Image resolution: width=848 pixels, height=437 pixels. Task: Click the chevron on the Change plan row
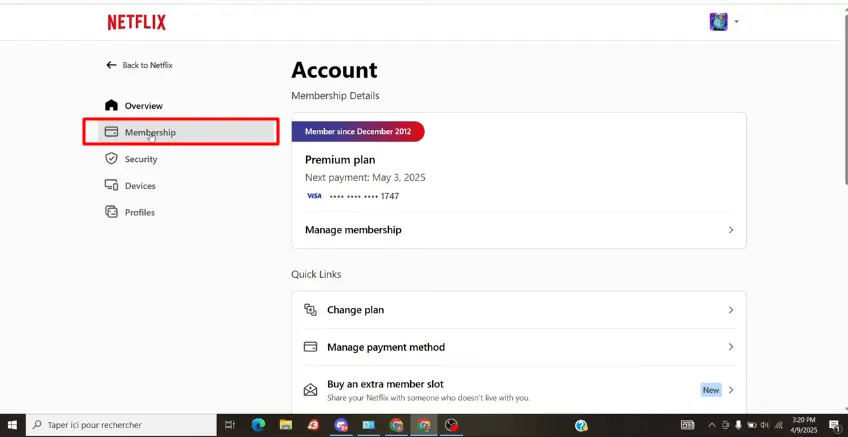click(731, 310)
